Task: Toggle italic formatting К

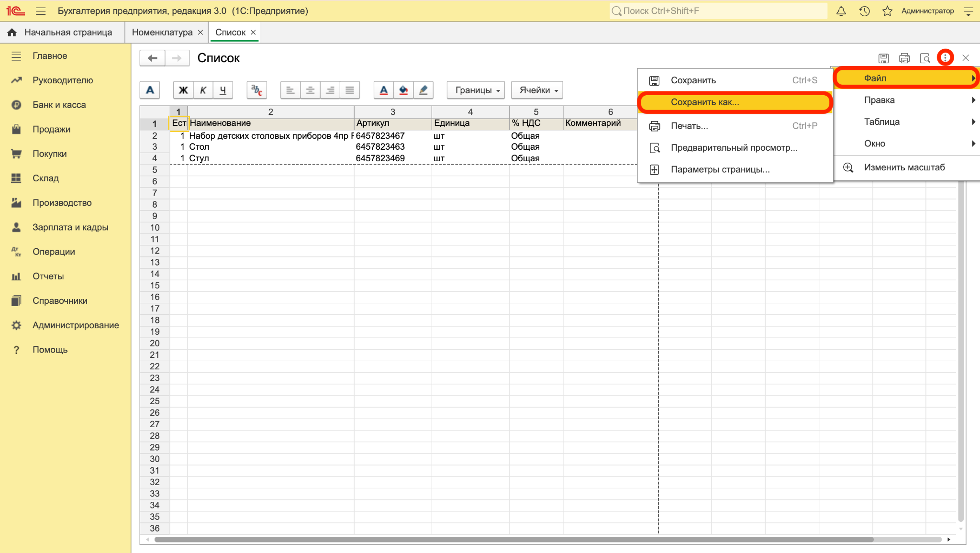Action: click(203, 90)
